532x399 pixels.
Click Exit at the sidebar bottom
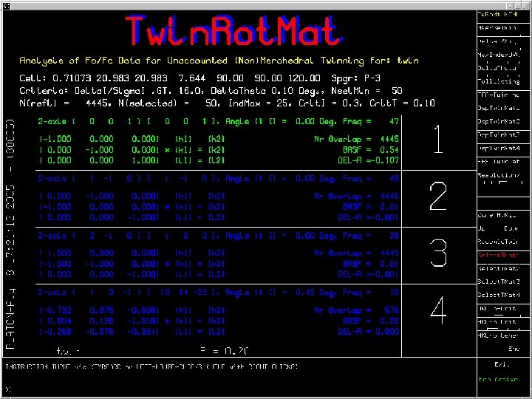[x=502, y=365]
